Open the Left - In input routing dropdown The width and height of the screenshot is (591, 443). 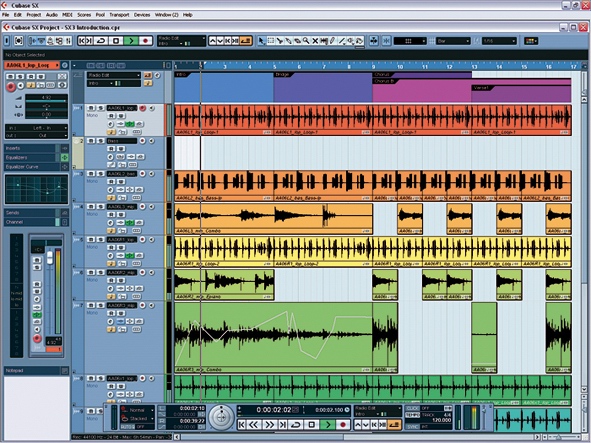coord(37,128)
